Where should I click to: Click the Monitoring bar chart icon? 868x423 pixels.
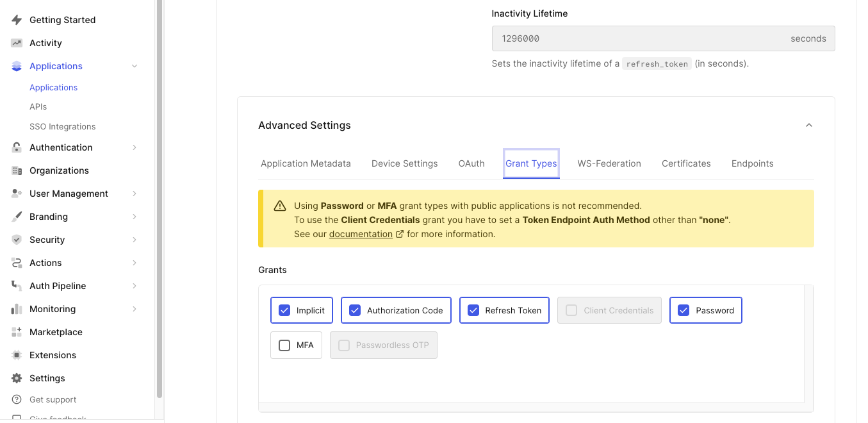(x=17, y=309)
